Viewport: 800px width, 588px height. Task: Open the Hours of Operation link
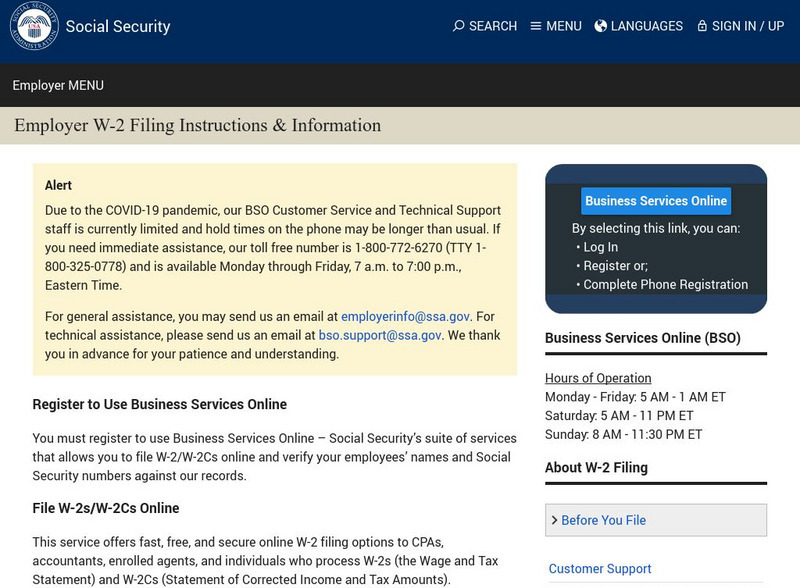(597, 377)
